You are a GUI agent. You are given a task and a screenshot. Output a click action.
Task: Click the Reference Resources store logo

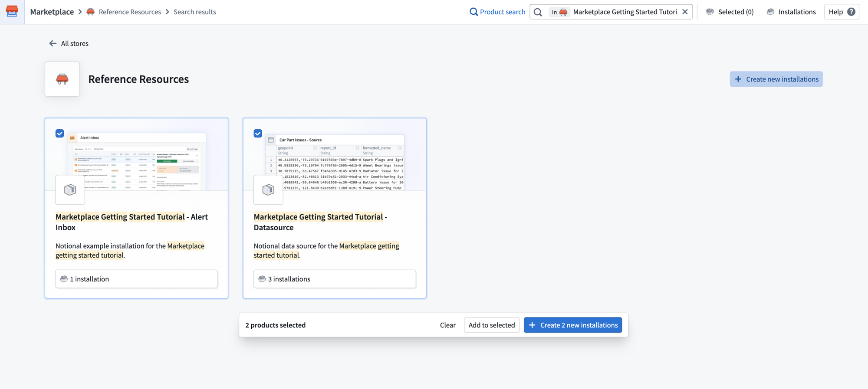[x=62, y=79]
